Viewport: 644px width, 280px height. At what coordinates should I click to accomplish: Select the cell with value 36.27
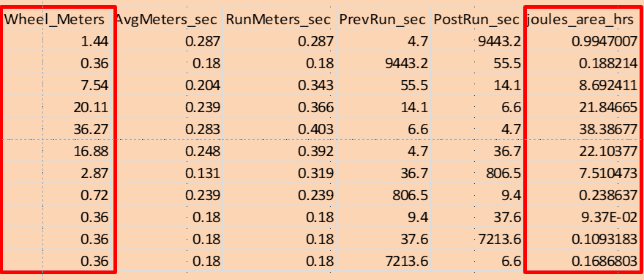pyautogui.click(x=59, y=129)
